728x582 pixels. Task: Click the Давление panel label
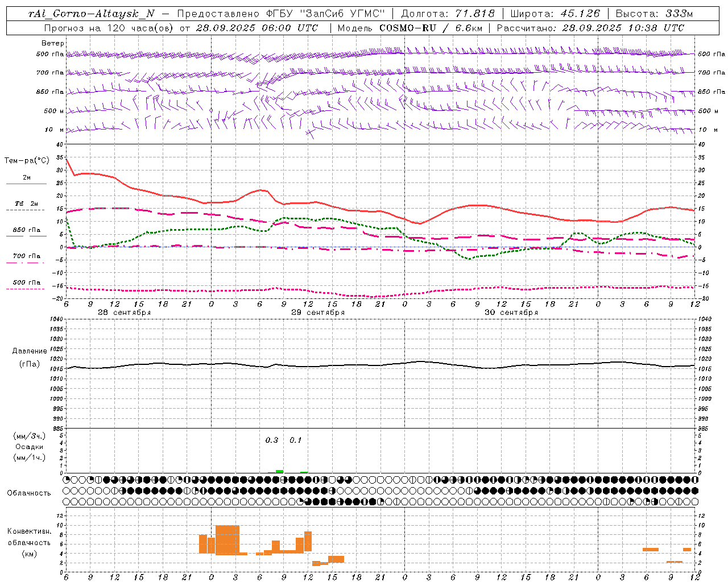(30, 351)
